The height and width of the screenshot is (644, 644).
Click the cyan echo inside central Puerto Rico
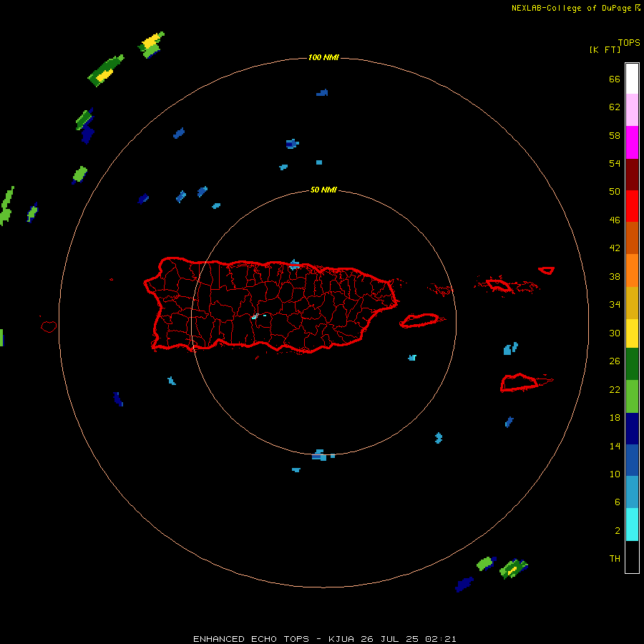tap(255, 316)
